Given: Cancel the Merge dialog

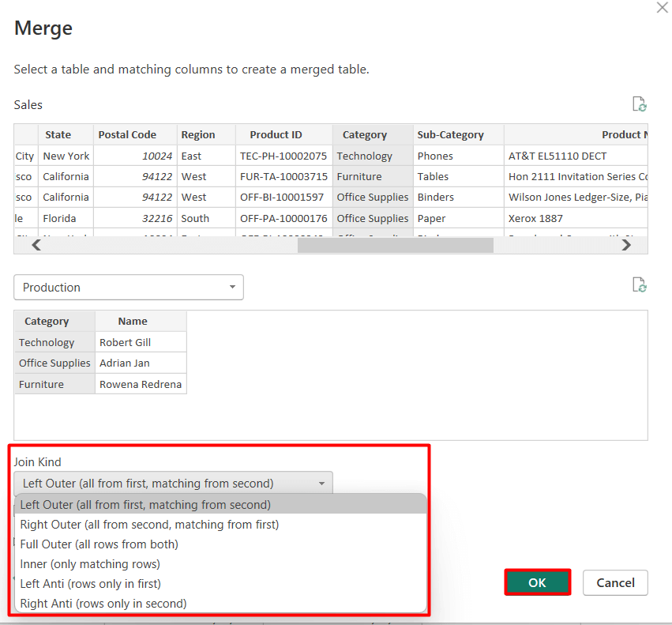Looking at the screenshot, I should pos(615,582).
